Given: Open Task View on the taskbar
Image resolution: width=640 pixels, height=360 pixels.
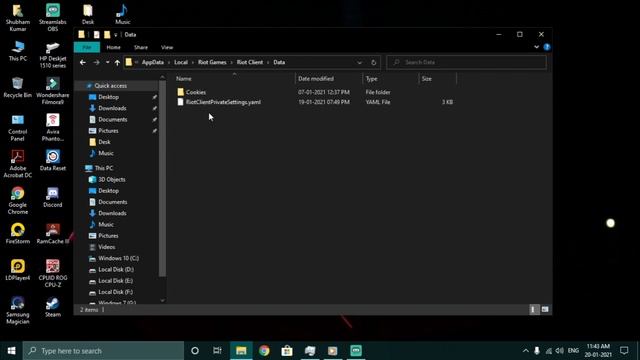Looking at the screenshot, I should (217, 351).
